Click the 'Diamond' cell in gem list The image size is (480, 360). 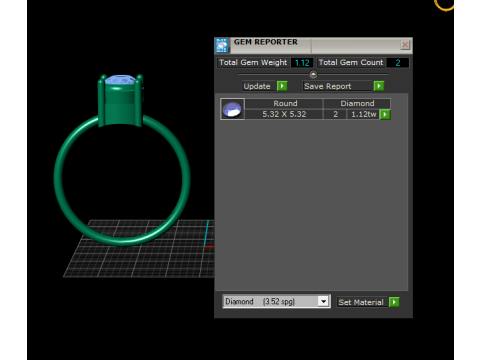point(357,103)
